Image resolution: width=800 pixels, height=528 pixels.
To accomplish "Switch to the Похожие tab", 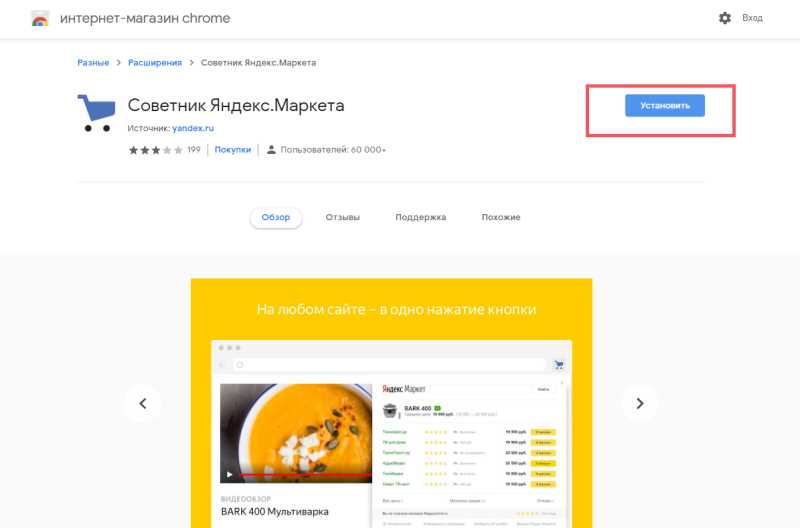I will pos(500,218).
